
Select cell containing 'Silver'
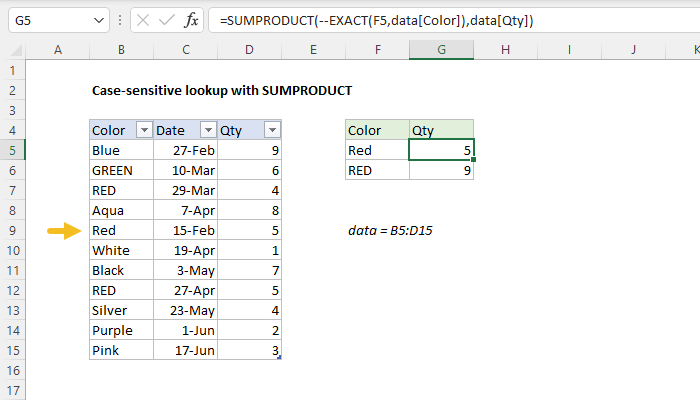click(121, 310)
